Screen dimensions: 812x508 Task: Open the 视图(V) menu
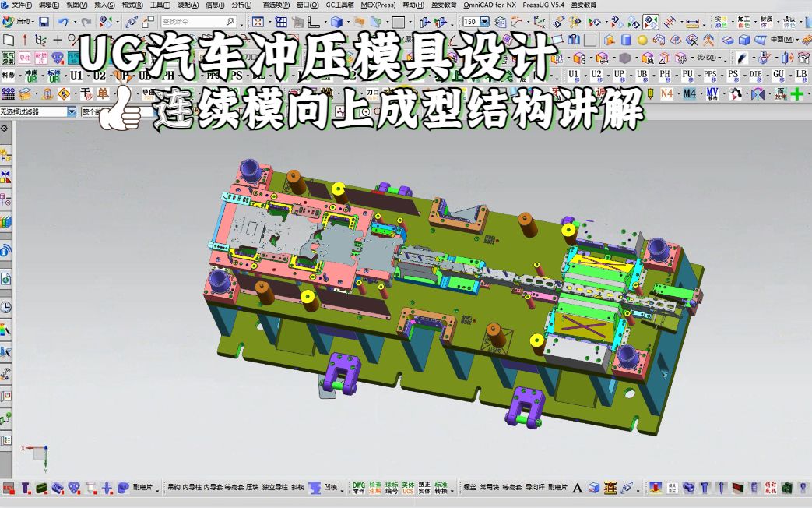[76, 5]
